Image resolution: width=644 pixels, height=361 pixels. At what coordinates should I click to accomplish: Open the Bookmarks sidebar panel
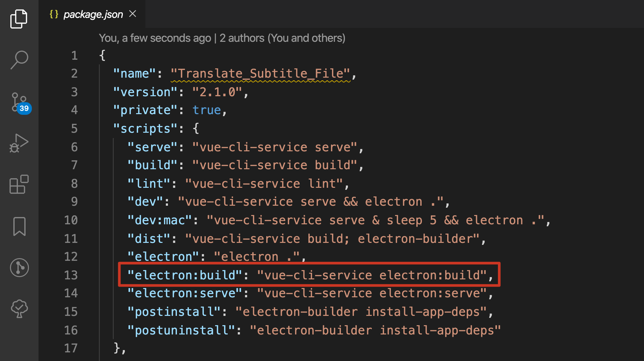(x=19, y=226)
